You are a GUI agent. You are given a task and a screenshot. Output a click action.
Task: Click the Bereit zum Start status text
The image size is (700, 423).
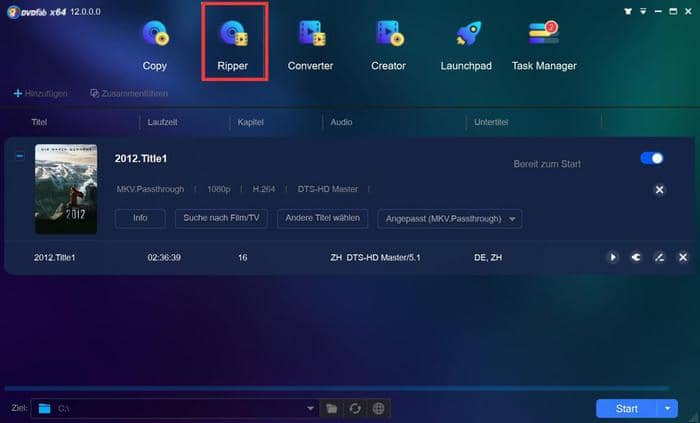(x=547, y=164)
